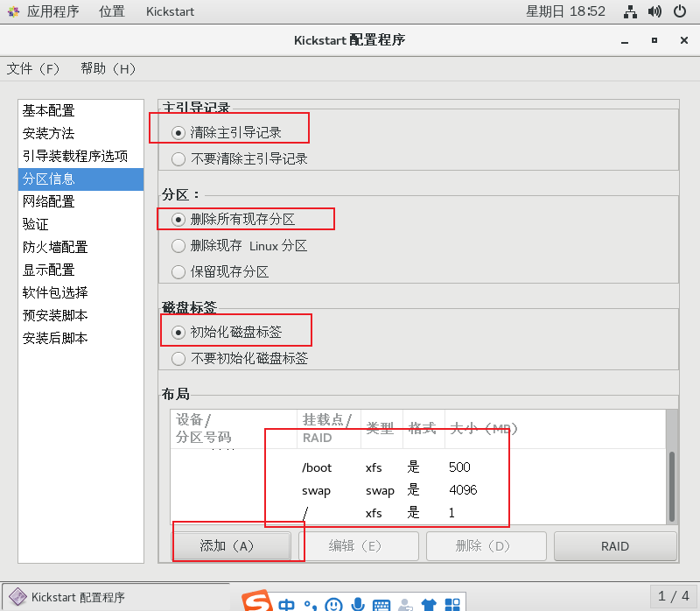This screenshot has width=700, height=611.
Task: Open 验证 section
Action: click(x=80, y=225)
